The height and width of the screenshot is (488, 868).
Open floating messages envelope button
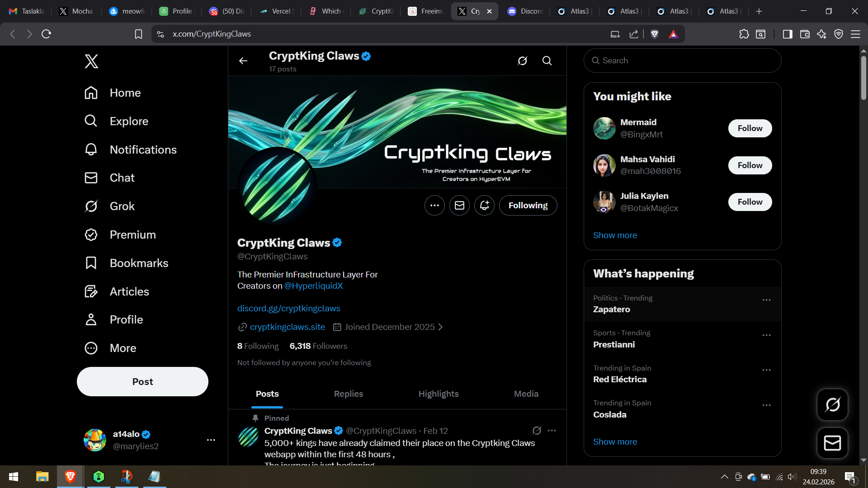click(832, 443)
